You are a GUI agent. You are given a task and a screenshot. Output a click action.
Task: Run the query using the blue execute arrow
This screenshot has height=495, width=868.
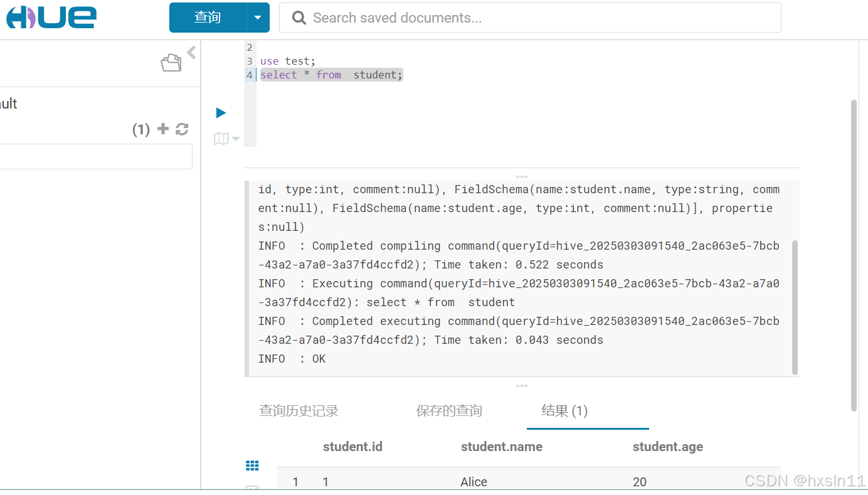pos(220,112)
